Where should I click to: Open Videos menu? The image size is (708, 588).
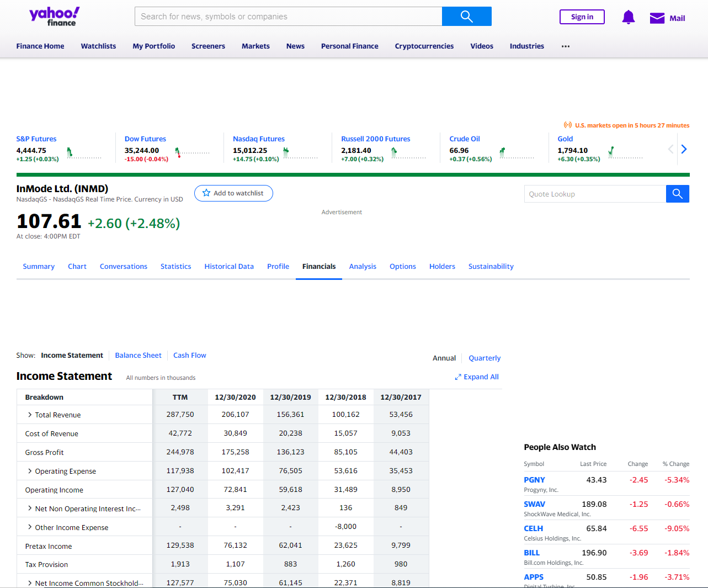(482, 46)
